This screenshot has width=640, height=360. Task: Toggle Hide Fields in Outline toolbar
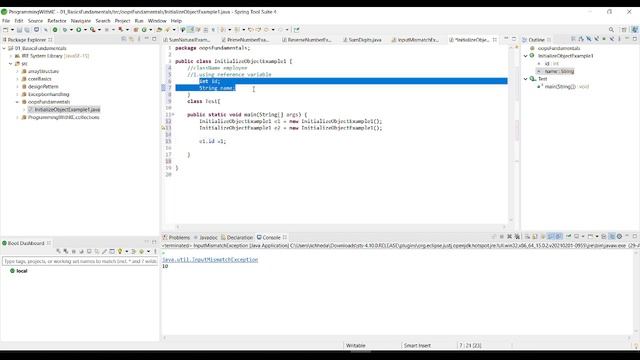coord(589,39)
